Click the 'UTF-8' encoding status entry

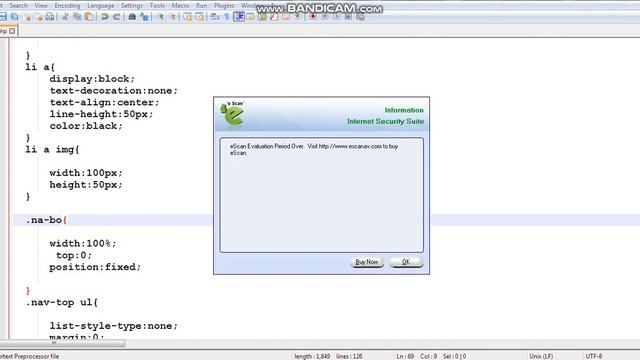click(x=594, y=356)
